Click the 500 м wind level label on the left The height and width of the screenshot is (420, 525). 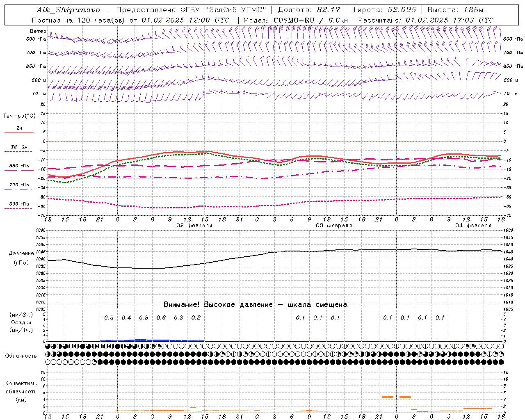[39, 80]
